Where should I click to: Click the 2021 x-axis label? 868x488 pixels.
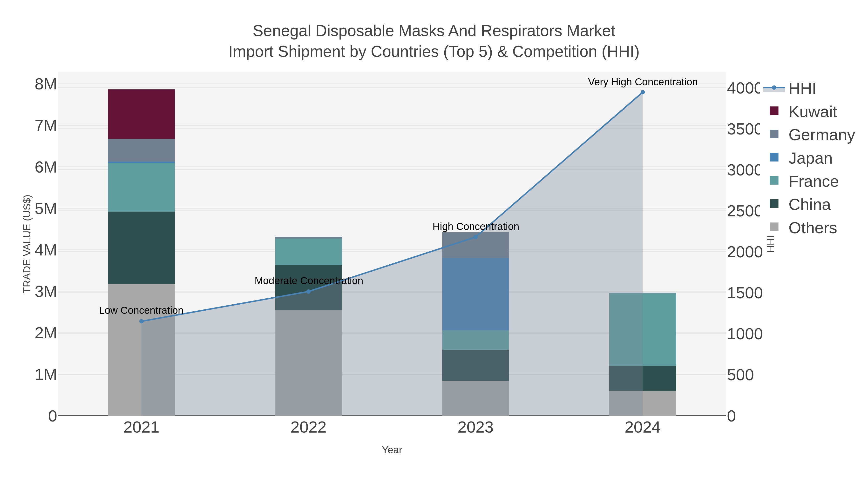coord(141,428)
